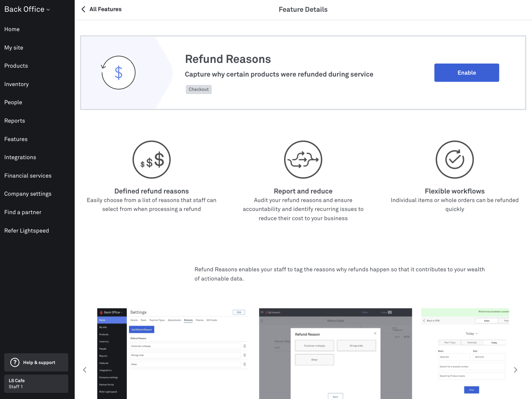Click the Refund Reasons heading
532x399 pixels.
click(228, 59)
